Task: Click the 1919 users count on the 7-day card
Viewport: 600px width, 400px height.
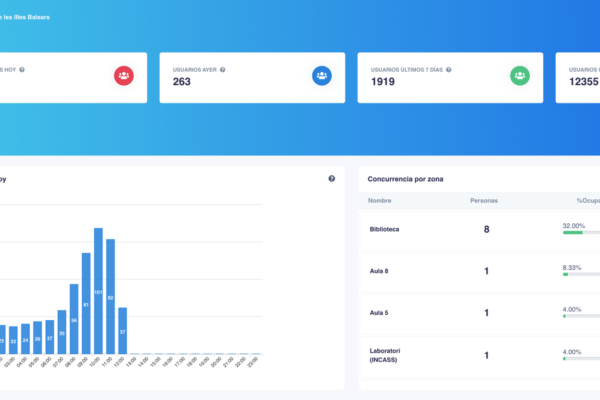Action: click(x=386, y=82)
